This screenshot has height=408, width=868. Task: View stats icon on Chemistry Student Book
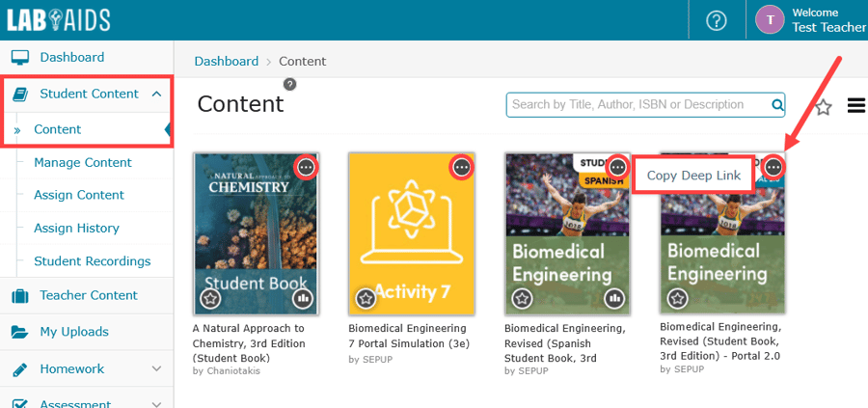pyautogui.click(x=305, y=299)
